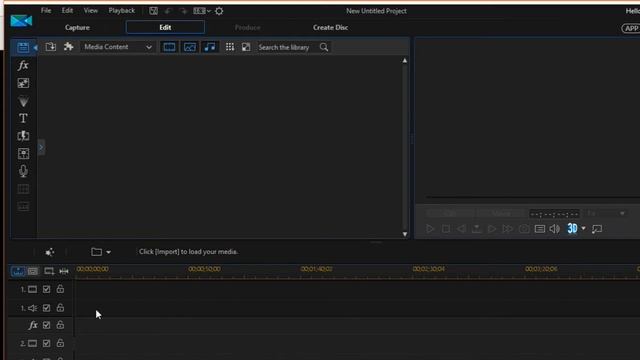640x360 pixels.
Task: Click the preview volume speaker icon
Action: point(555,229)
